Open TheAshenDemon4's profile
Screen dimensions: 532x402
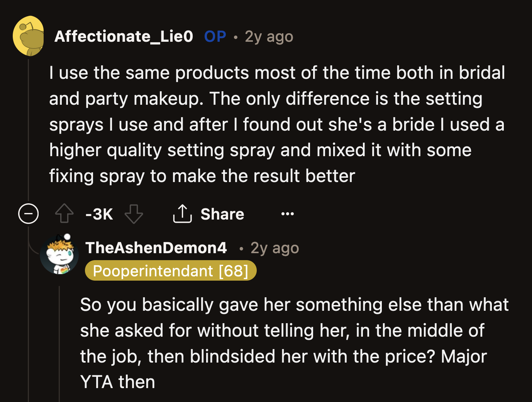click(x=156, y=248)
